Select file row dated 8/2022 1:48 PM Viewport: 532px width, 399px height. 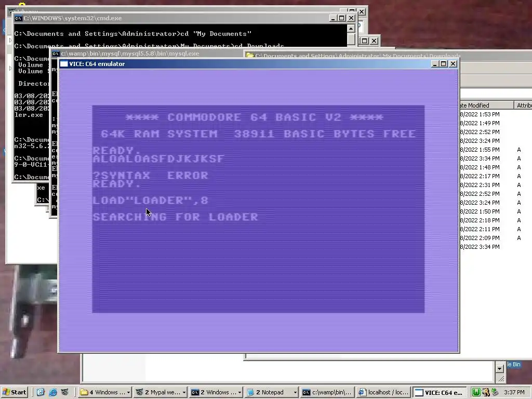tap(480, 167)
